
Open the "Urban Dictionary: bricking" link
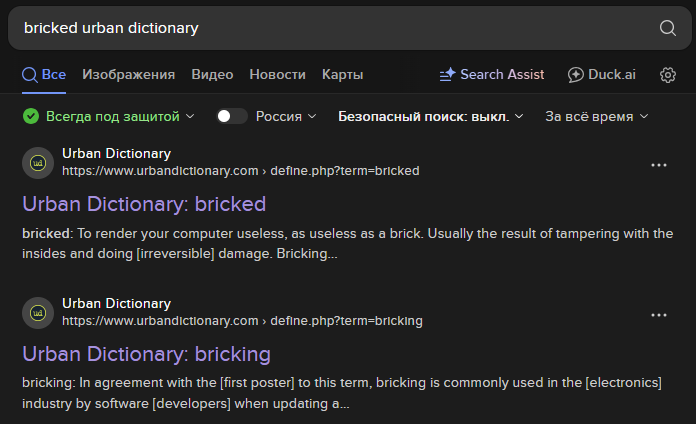click(x=146, y=354)
